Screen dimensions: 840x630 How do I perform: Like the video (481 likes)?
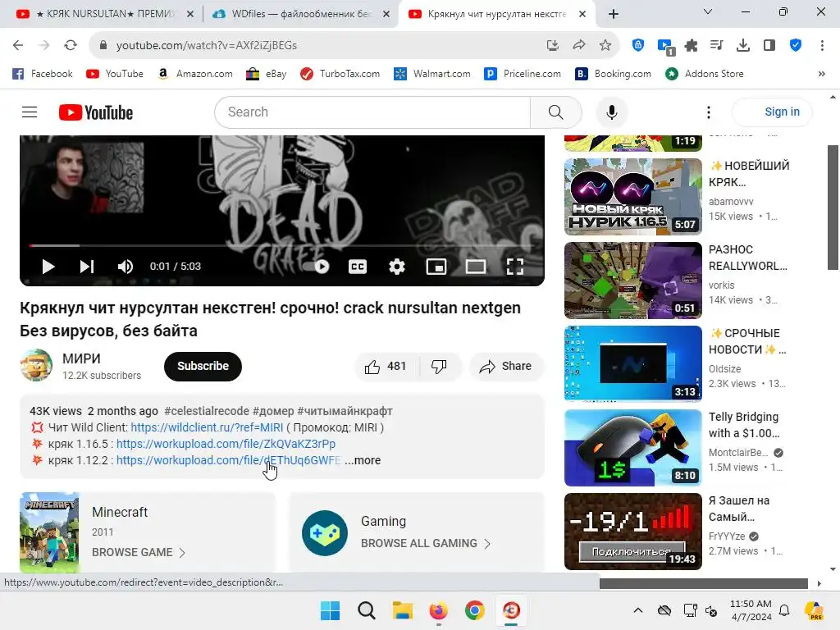[x=386, y=367]
